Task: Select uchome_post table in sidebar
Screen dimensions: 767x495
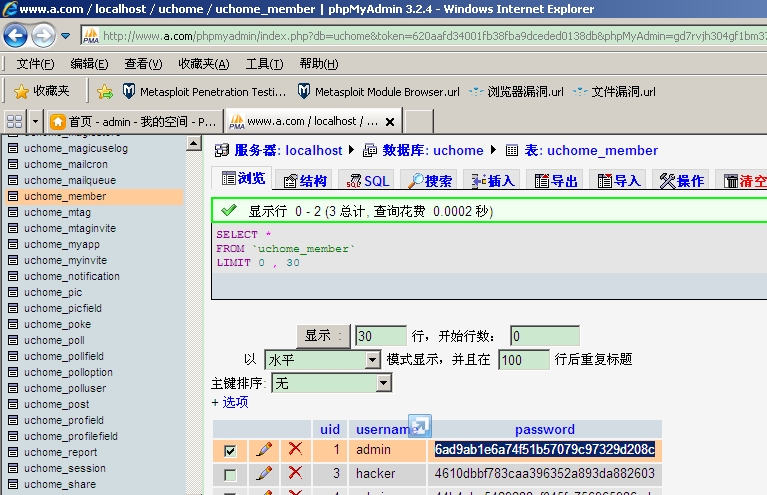Action: [57, 404]
